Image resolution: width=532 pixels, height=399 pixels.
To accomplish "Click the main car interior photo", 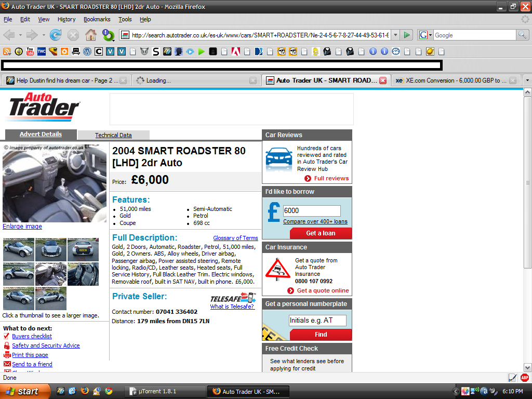I will pyautogui.click(x=54, y=183).
